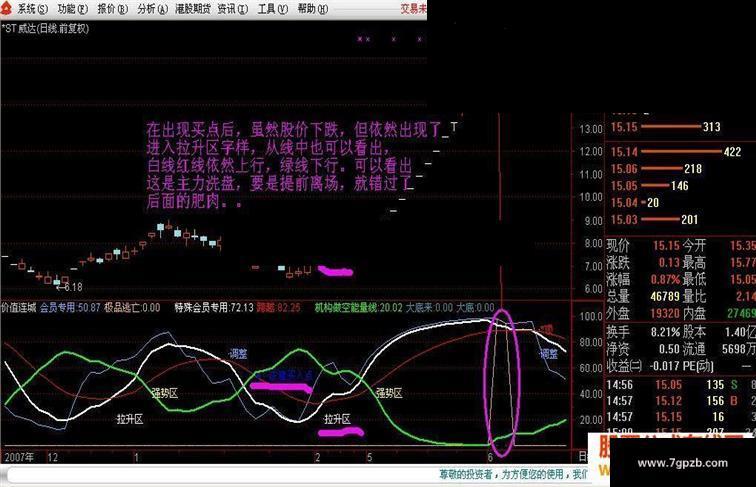Click the 14:57 tick priced 15.12

click(x=681, y=401)
